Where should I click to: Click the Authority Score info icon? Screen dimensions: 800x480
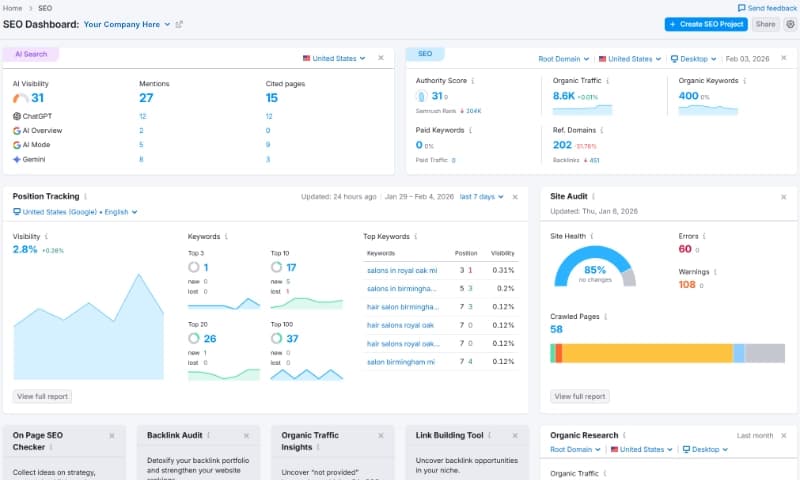pyautogui.click(x=473, y=81)
